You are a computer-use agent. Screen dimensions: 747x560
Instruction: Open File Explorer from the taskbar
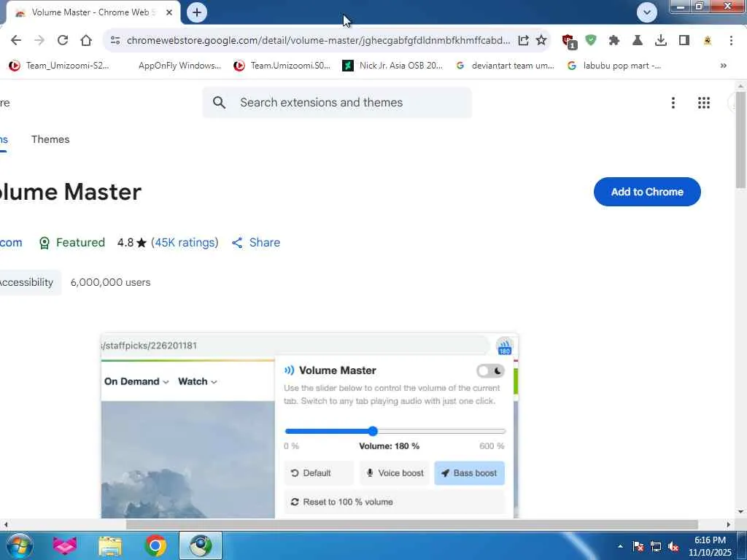(x=110, y=545)
